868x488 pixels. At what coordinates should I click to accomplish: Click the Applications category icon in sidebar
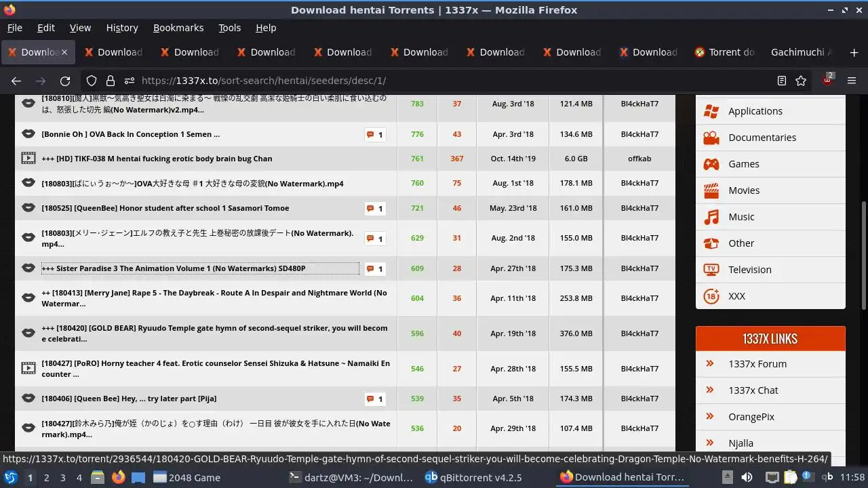pos(711,111)
